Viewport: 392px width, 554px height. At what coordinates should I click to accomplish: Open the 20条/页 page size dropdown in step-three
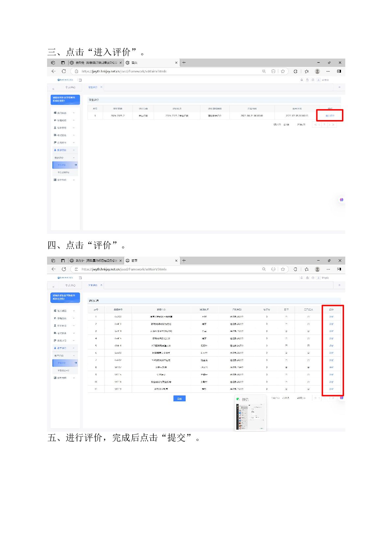point(301,125)
